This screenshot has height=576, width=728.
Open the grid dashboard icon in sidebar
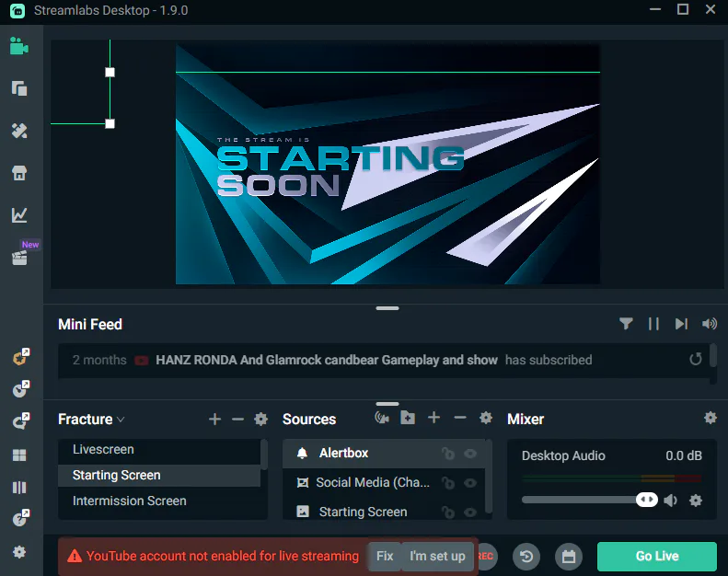click(x=19, y=455)
